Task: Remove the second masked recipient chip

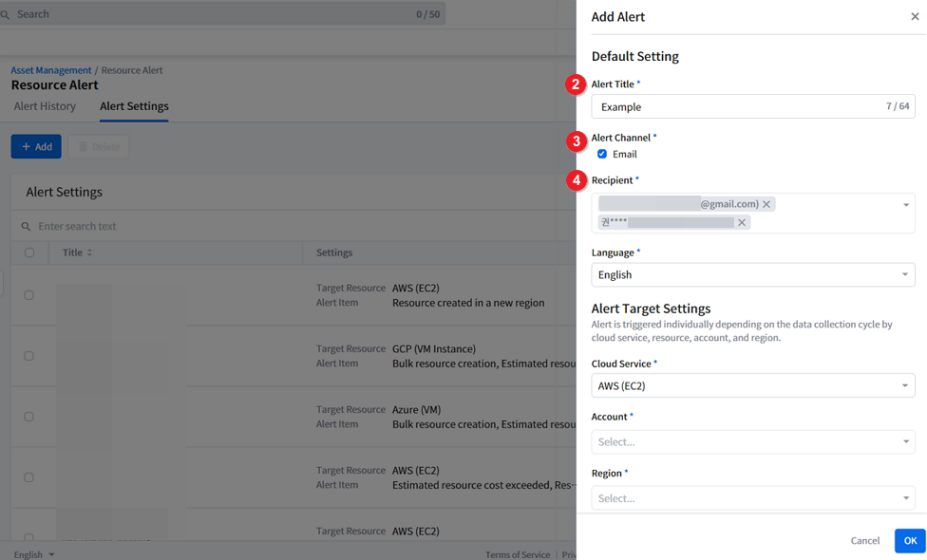Action: click(742, 222)
